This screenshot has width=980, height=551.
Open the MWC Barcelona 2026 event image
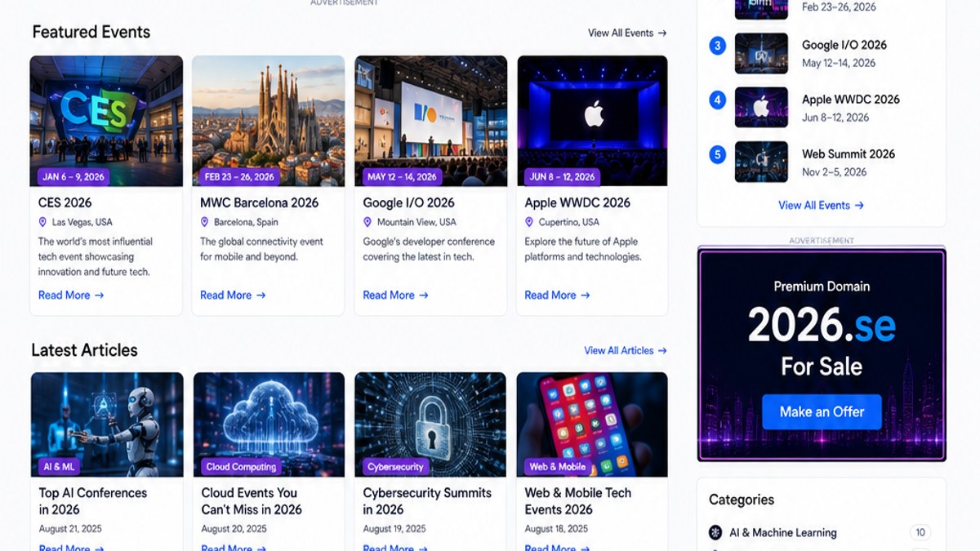(x=269, y=121)
